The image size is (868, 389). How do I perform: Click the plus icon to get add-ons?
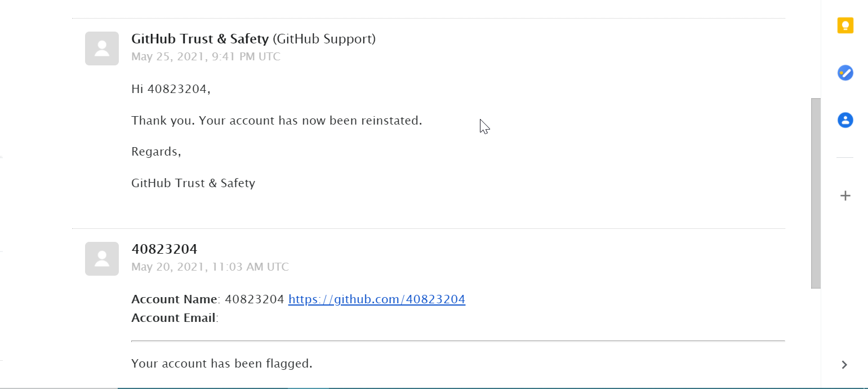coord(845,196)
